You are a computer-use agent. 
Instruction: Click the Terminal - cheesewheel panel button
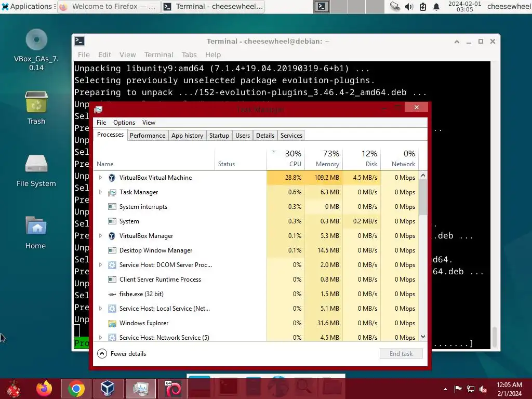[213, 6]
